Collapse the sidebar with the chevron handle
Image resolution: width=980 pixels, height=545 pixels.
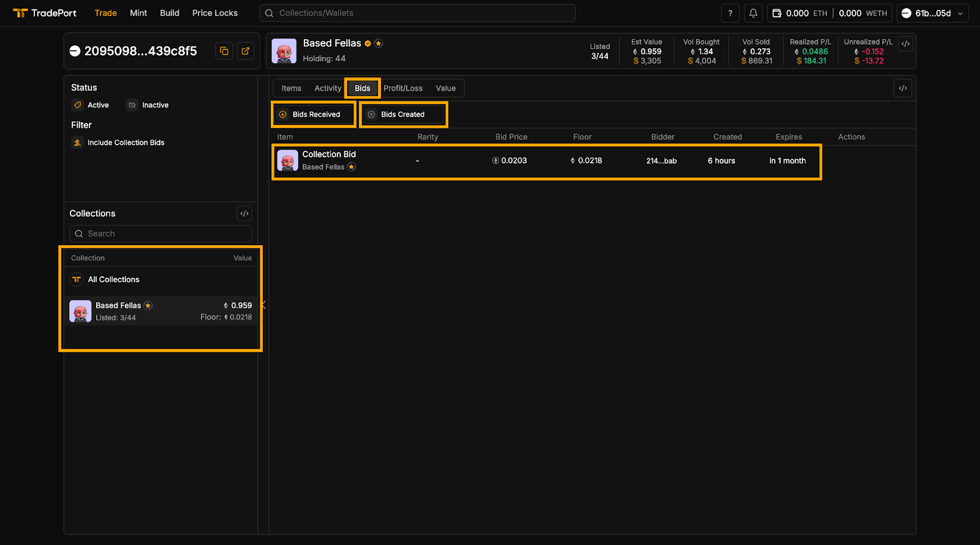(263, 305)
